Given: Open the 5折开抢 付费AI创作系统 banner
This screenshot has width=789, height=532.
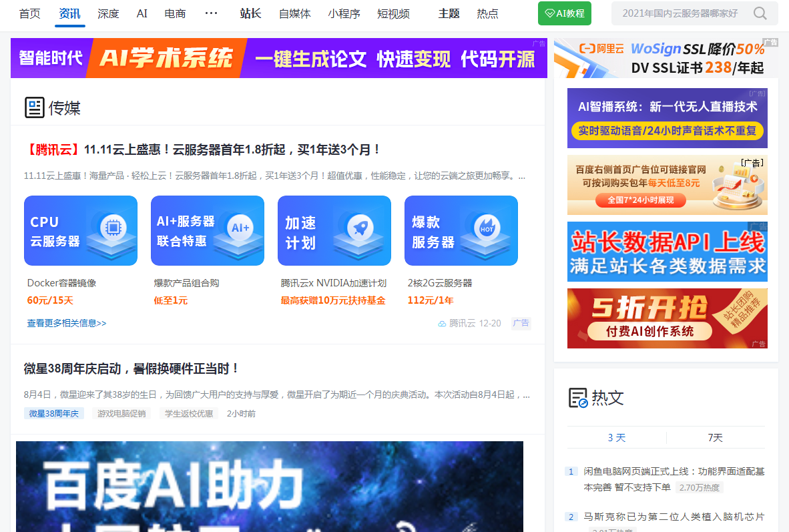Looking at the screenshot, I should click(x=668, y=318).
